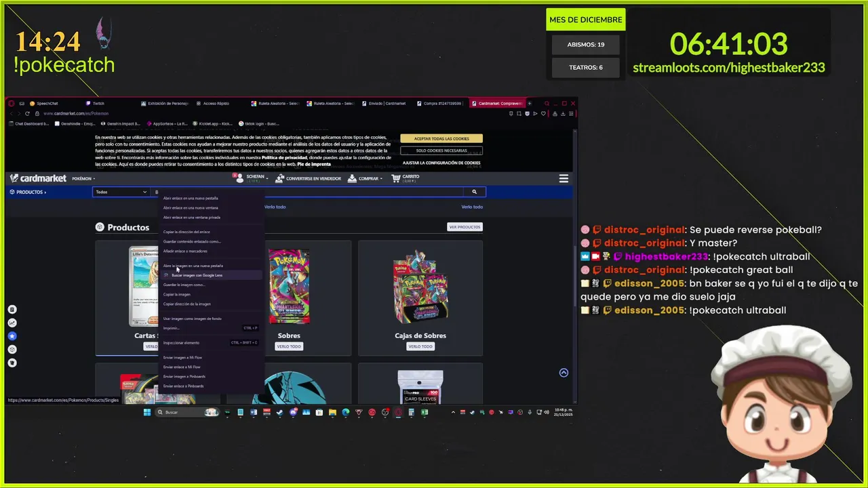
Task: Choose 'Buscar imagen con Google Lens'
Action: coord(210,275)
